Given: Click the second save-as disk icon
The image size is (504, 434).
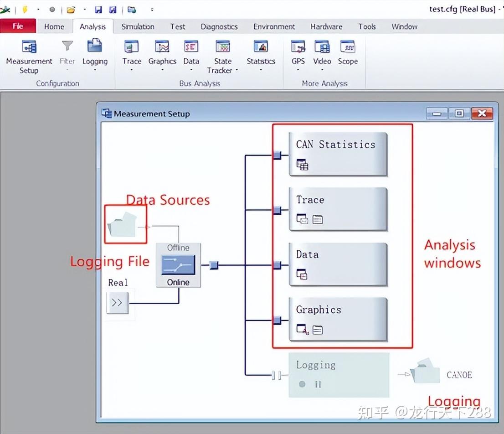Looking at the screenshot, I should coord(113,10).
